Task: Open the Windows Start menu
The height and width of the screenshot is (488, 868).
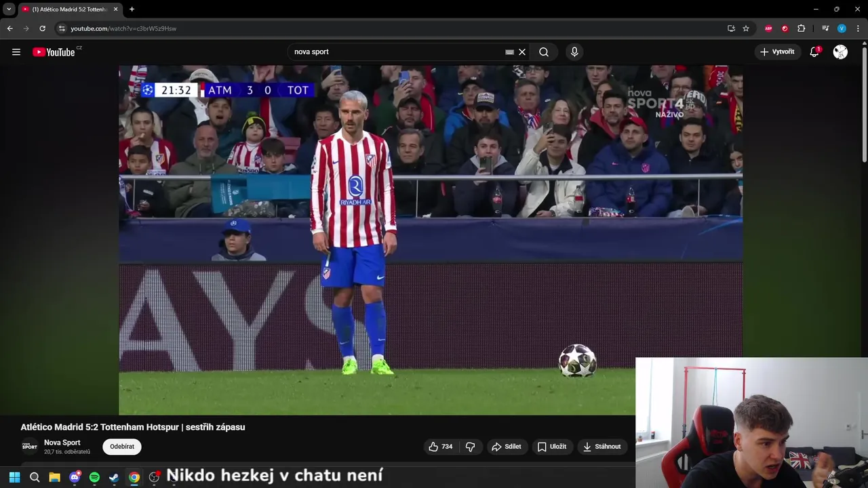Action: (x=14, y=477)
